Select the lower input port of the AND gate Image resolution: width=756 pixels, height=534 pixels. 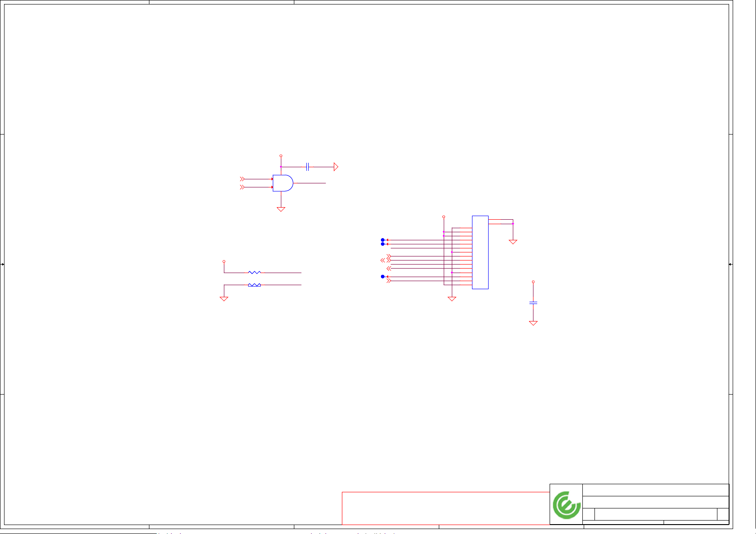click(x=242, y=187)
